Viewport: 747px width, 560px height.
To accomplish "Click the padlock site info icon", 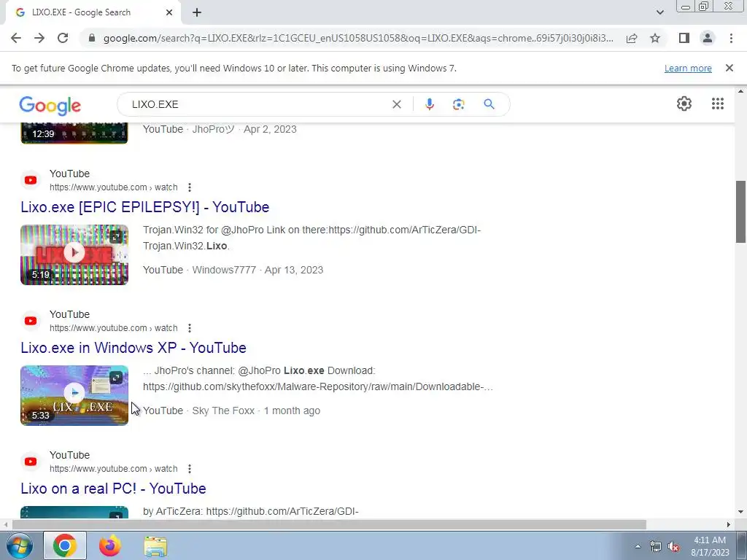I will point(92,38).
